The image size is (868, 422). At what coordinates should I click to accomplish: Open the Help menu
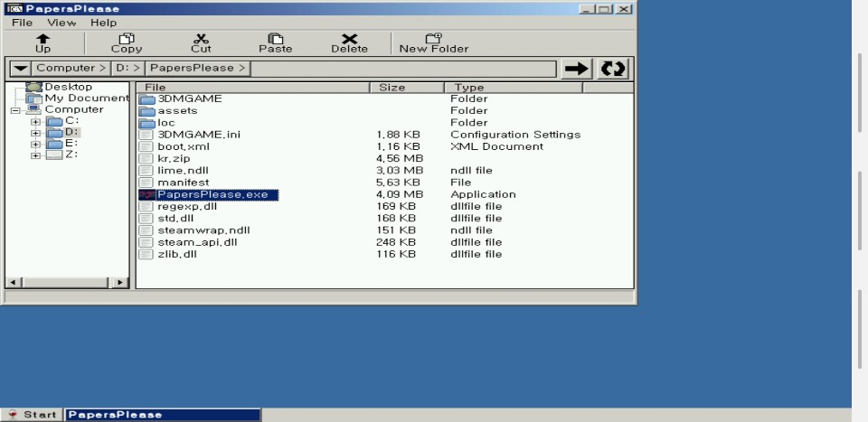tap(103, 23)
